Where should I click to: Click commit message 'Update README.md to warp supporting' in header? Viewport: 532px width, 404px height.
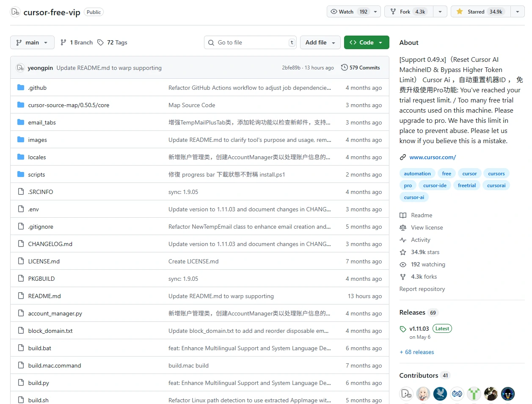[109, 68]
